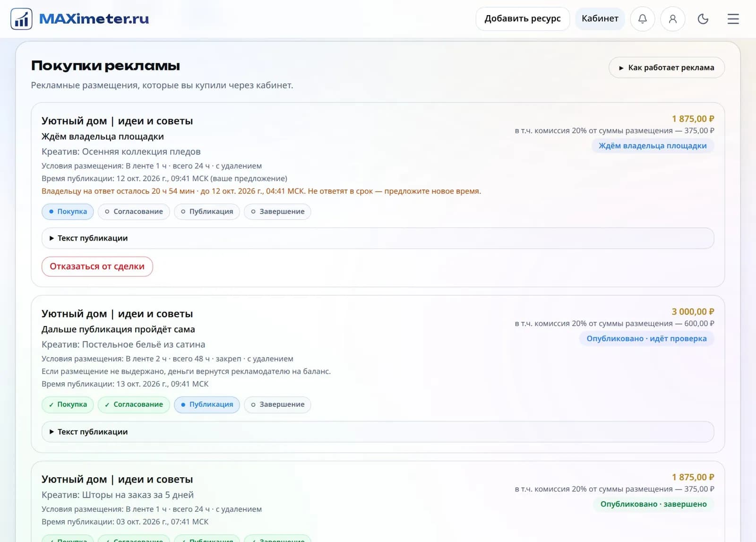Click Время публикации: 13 окт. 2026 line
The height and width of the screenshot is (542, 756).
(x=125, y=384)
